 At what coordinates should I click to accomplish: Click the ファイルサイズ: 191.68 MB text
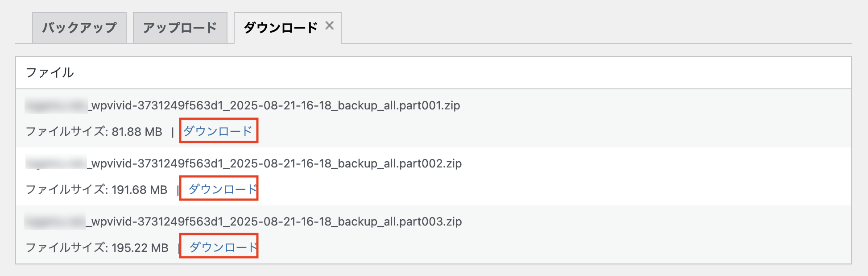[x=96, y=190]
